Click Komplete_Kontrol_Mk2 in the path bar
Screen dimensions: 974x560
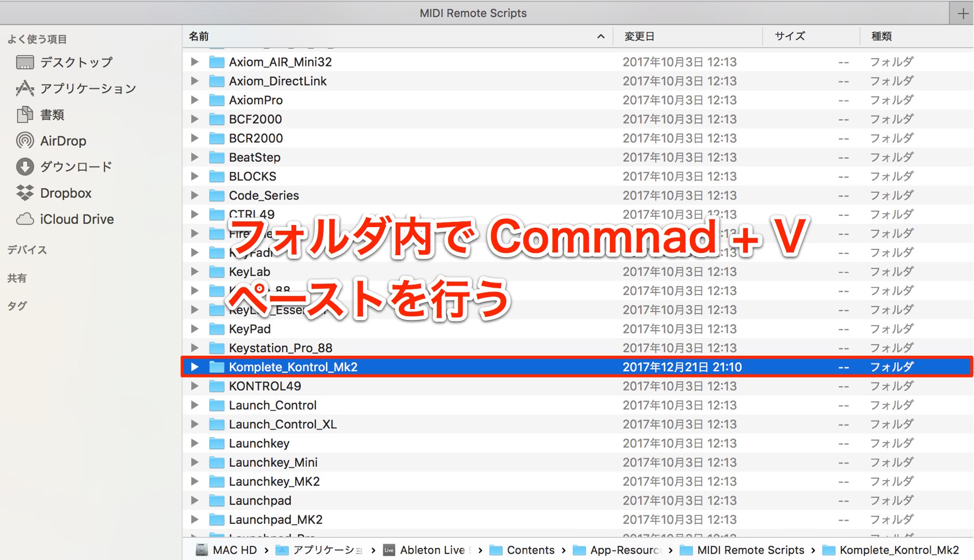[891, 550]
